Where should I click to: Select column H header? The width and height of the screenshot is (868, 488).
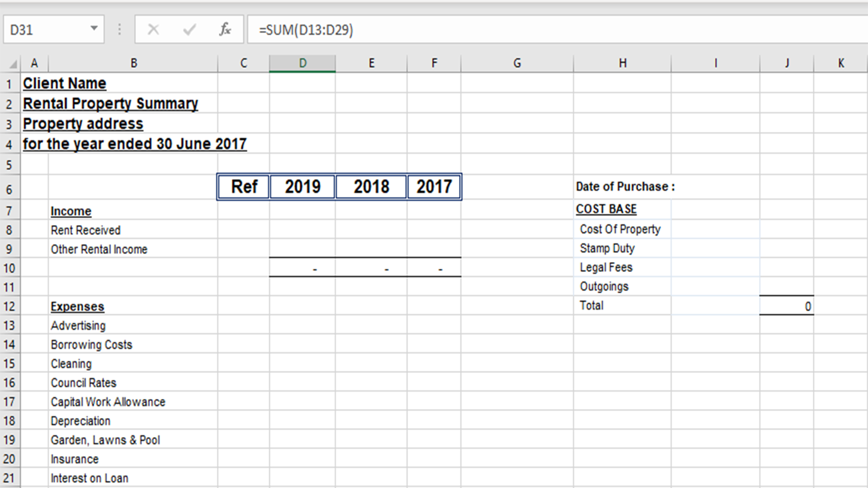tap(623, 63)
